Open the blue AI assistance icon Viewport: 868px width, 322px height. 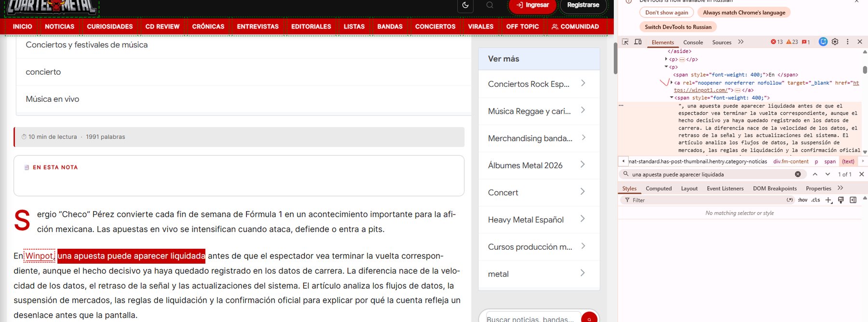click(823, 42)
